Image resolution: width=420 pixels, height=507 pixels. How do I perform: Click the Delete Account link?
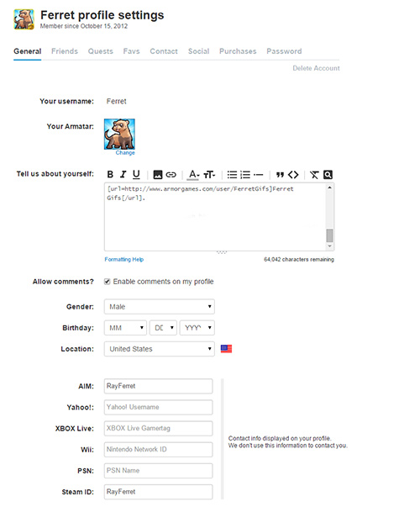(316, 68)
